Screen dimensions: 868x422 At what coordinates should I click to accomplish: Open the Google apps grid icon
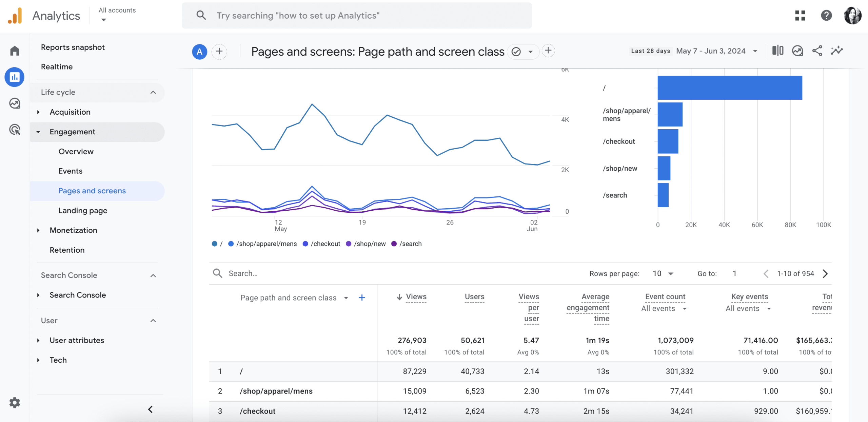(x=800, y=15)
